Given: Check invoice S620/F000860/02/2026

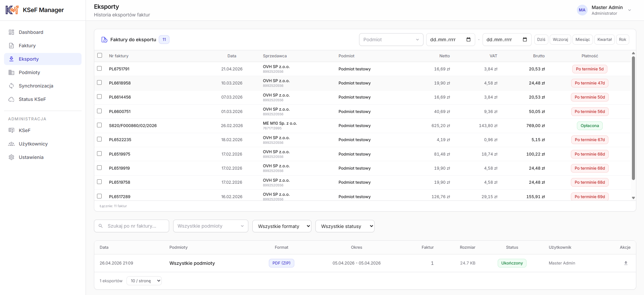Looking at the screenshot, I should pos(99,125).
